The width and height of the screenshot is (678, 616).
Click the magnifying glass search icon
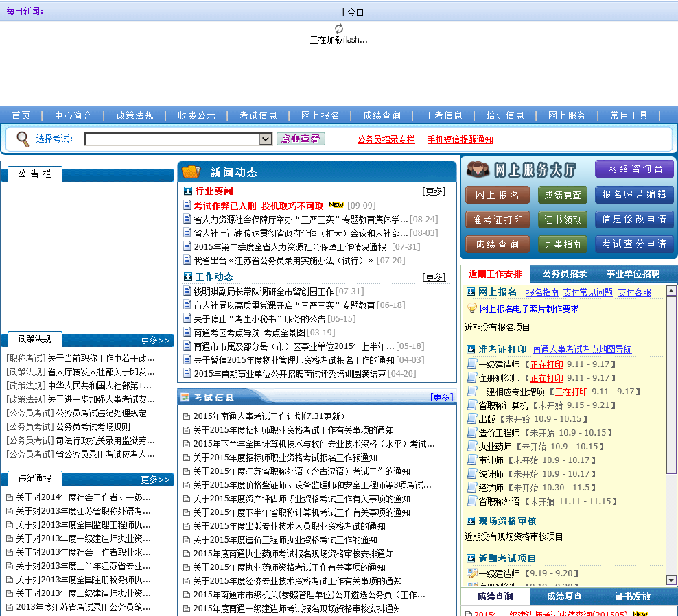click(23, 139)
